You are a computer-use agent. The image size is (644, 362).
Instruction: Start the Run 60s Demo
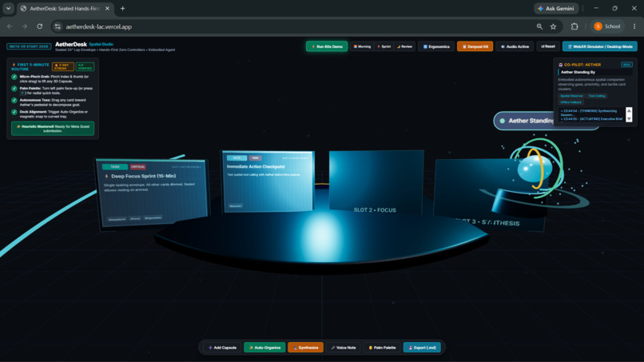click(327, 46)
